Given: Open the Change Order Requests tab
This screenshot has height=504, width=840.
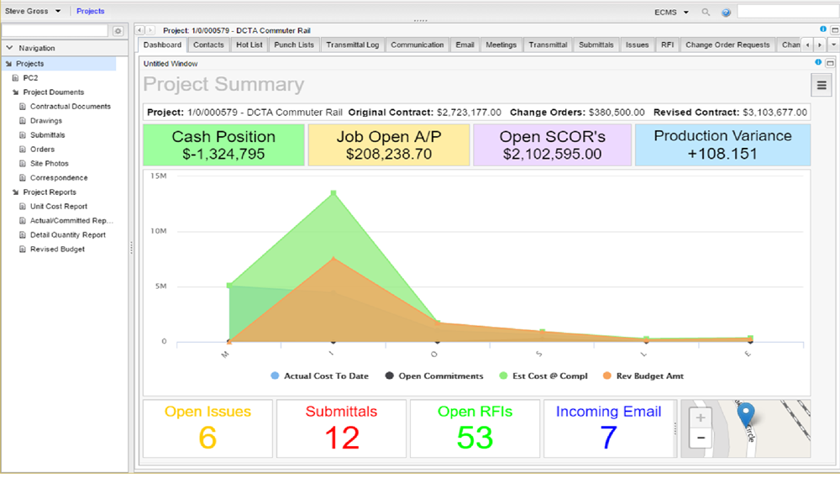Looking at the screenshot, I should 727,45.
